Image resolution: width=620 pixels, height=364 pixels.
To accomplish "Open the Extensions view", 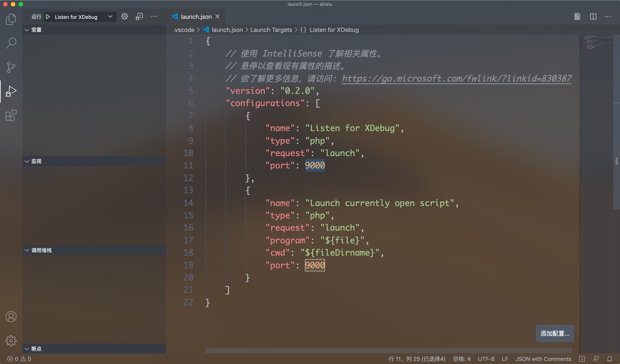I will coord(11,115).
